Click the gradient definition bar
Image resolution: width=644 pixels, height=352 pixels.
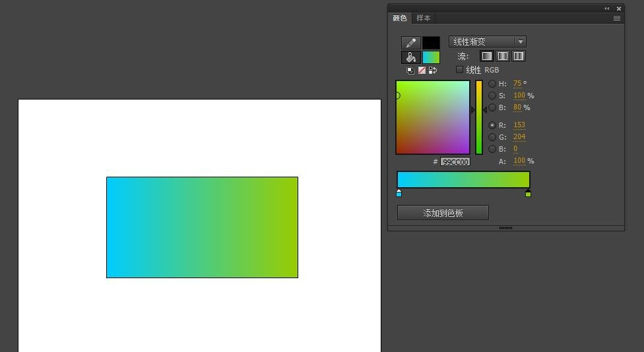tap(463, 180)
